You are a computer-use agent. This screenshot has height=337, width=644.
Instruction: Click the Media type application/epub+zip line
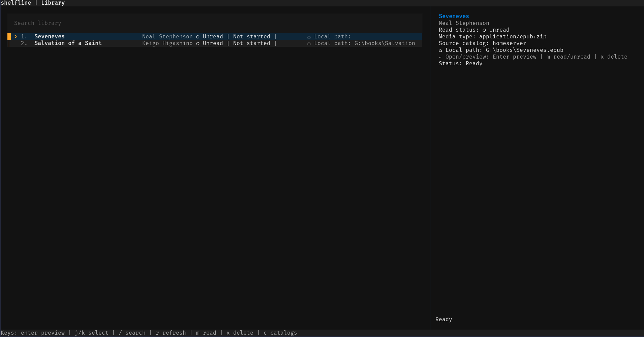(493, 36)
